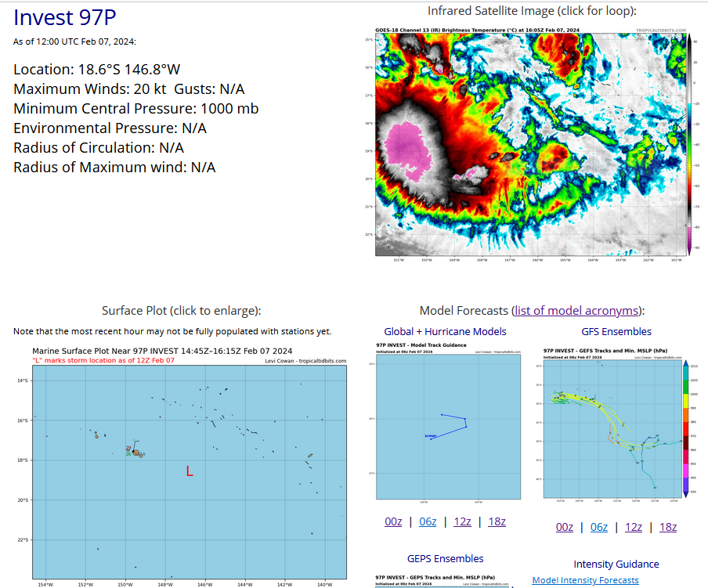The height and width of the screenshot is (588, 708).
Task: Select 06z run under GFS Ensembles
Action: coord(599,527)
